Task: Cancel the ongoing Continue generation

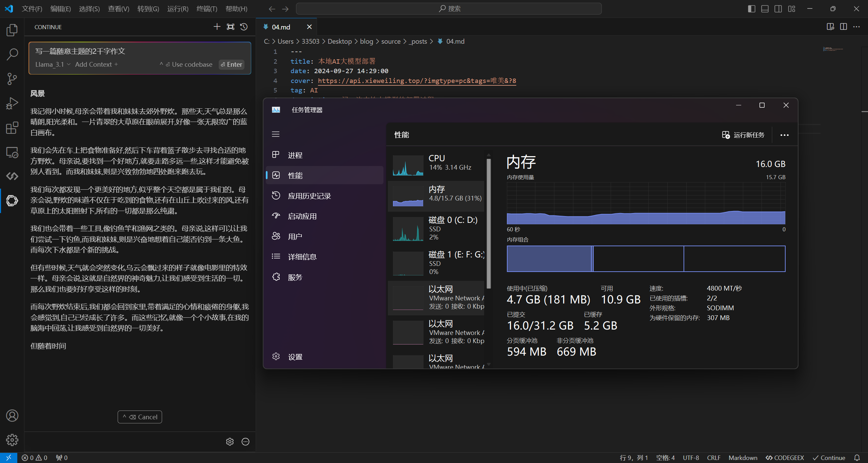Action: [x=140, y=417]
